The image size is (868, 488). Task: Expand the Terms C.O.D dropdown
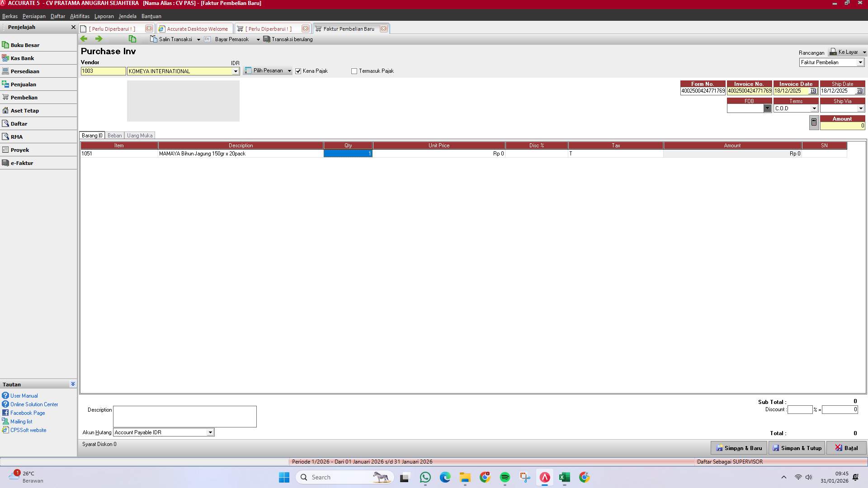tap(814, 108)
